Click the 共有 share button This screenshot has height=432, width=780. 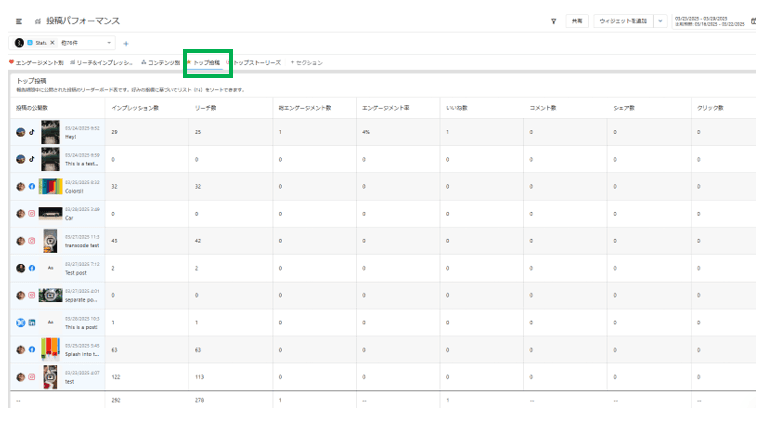tap(577, 20)
